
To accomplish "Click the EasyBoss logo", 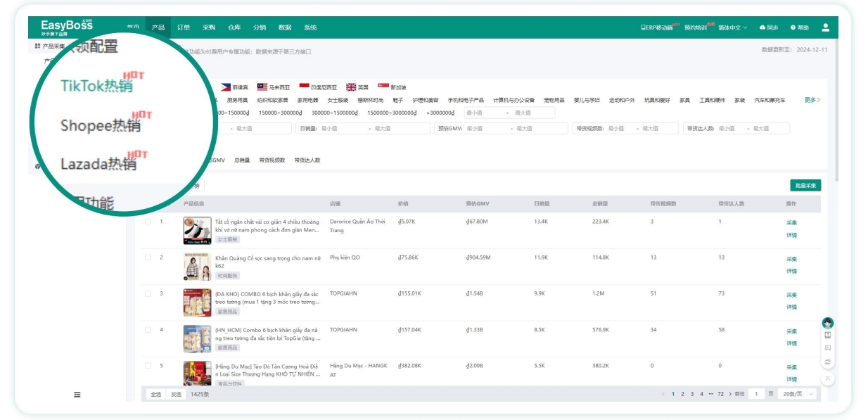I will [x=67, y=27].
